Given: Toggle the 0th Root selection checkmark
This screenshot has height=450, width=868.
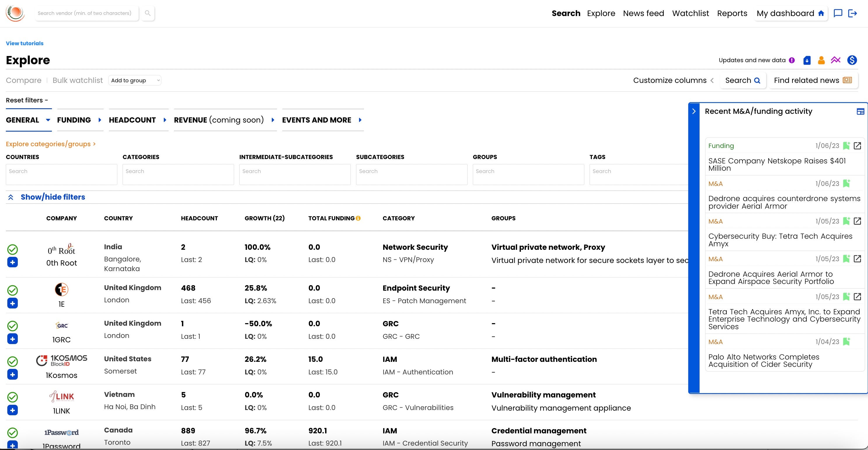Looking at the screenshot, I should (x=13, y=249).
